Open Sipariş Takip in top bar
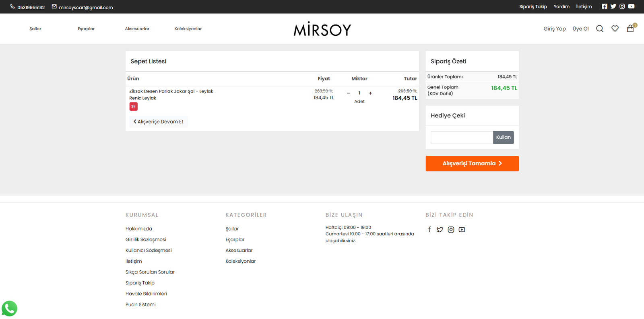Image resolution: width=644 pixels, height=319 pixels. click(533, 7)
